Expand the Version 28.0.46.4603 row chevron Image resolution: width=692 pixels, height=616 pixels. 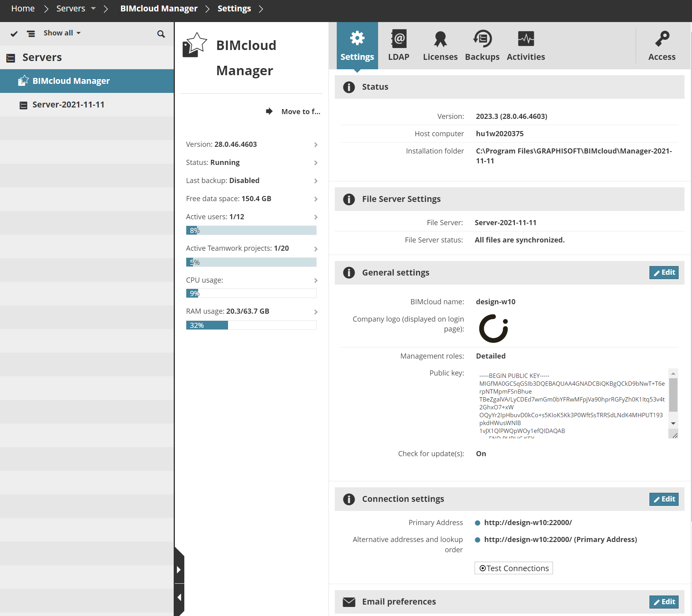pyautogui.click(x=315, y=145)
